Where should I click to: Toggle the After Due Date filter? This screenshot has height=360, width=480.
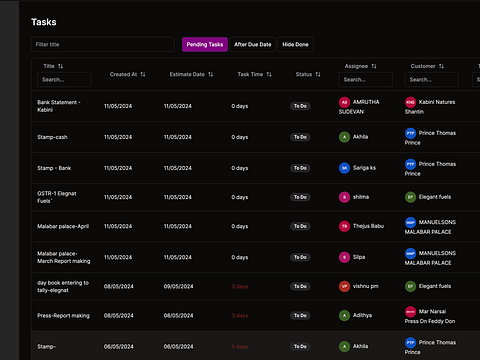click(x=253, y=44)
